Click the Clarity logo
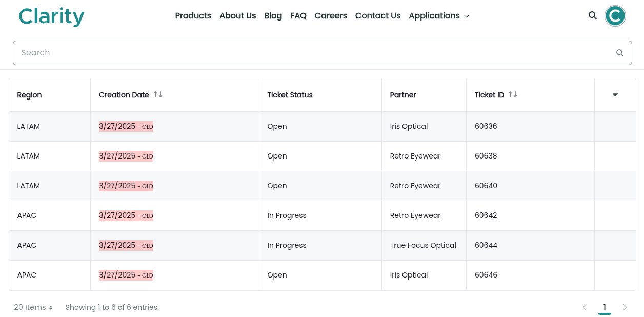The height and width of the screenshot is (317, 644). (51, 16)
